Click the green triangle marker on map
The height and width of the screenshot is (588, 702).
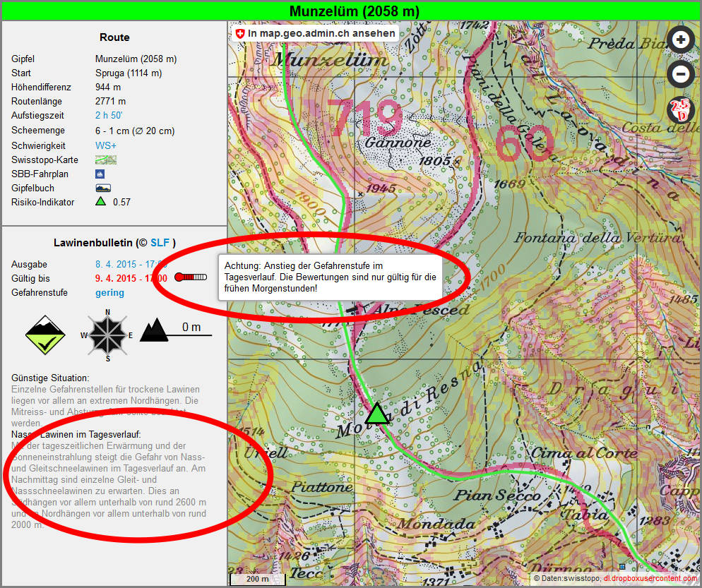click(x=377, y=414)
